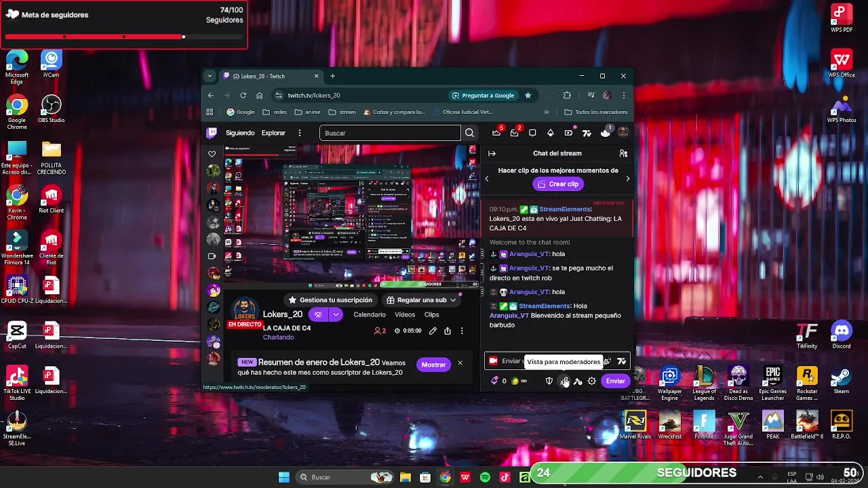
Task: Open Wallpaper Engine desktop shortcut
Action: 670,384
